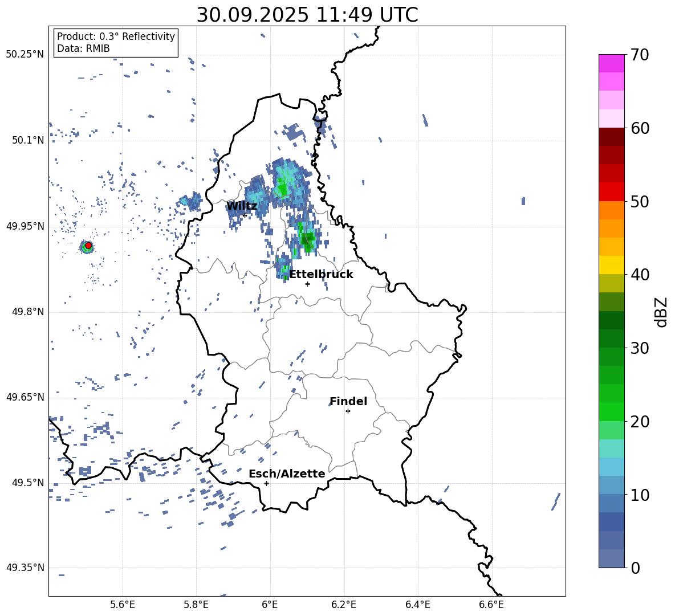This screenshot has width=675, height=616.
Task: Click the colorbar label 30
Action: [x=640, y=348]
